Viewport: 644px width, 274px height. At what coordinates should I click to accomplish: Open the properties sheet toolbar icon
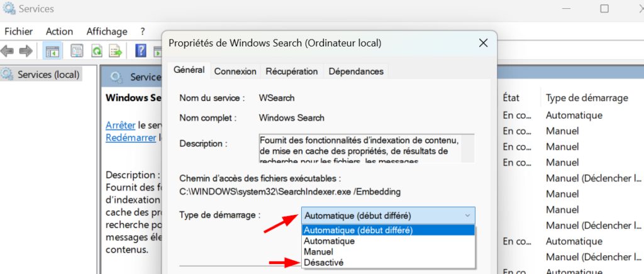point(77,52)
